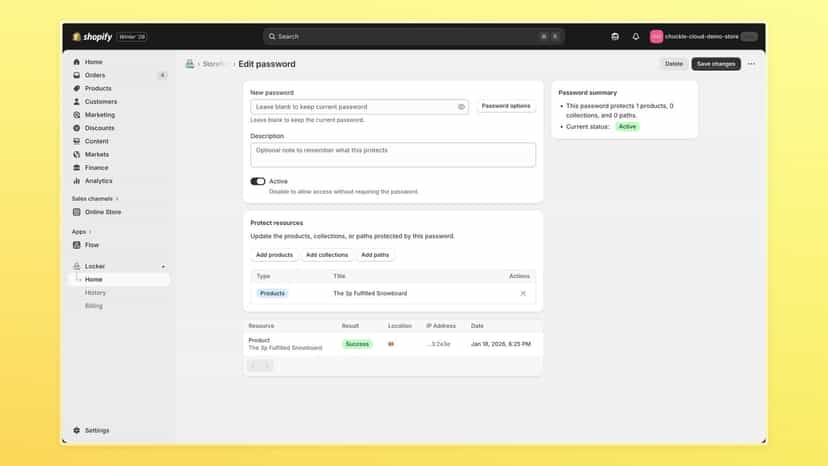The height and width of the screenshot is (466, 828).
Task: Expand the Sales channels section chevron
Action: (117, 199)
